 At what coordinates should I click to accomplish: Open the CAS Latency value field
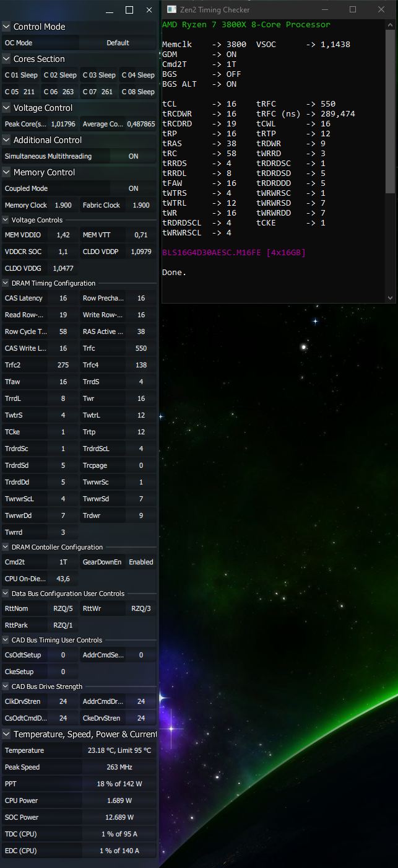[x=63, y=298]
